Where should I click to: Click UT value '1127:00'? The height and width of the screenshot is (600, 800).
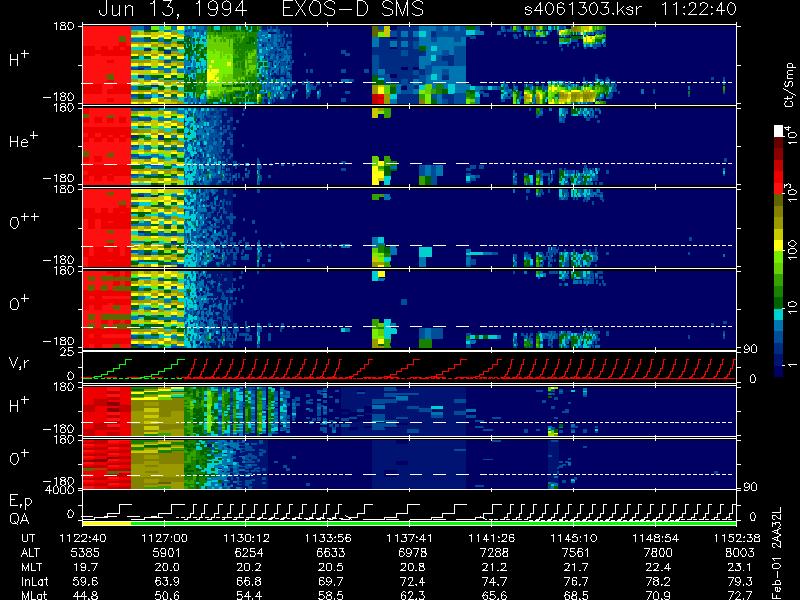(x=164, y=538)
